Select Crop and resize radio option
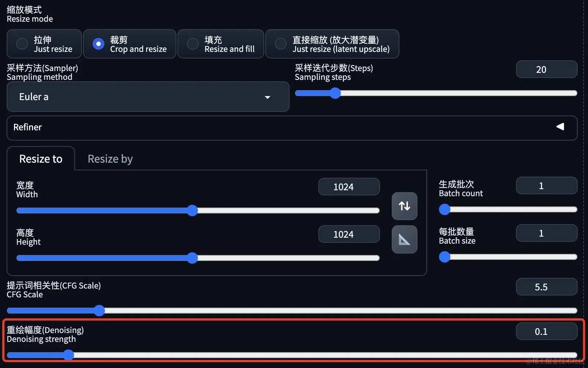This screenshot has width=588, height=368. (98, 44)
